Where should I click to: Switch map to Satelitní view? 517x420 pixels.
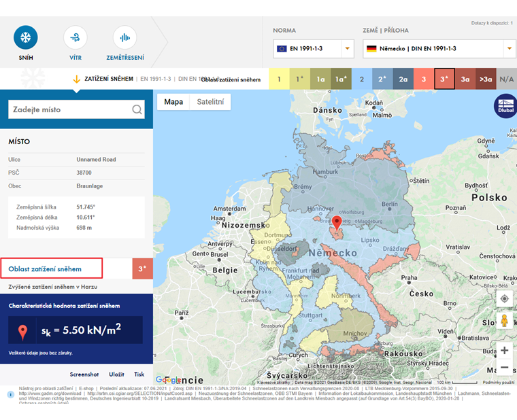point(210,102)
